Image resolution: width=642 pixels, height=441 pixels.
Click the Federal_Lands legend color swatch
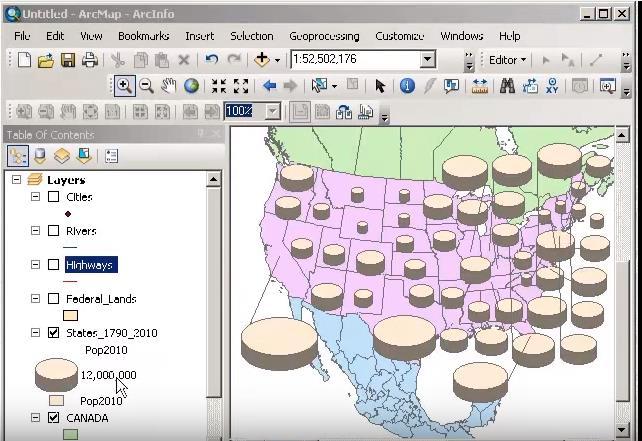point(70,316)
